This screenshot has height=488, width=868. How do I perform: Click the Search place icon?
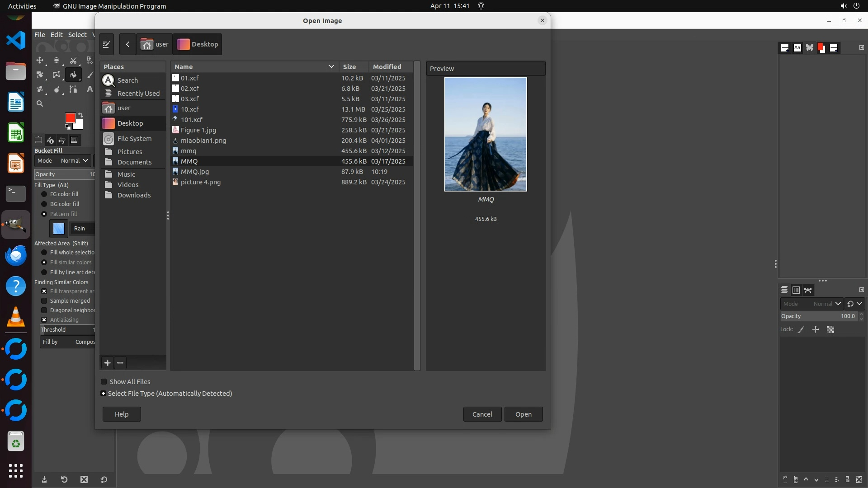click(108, 80)
